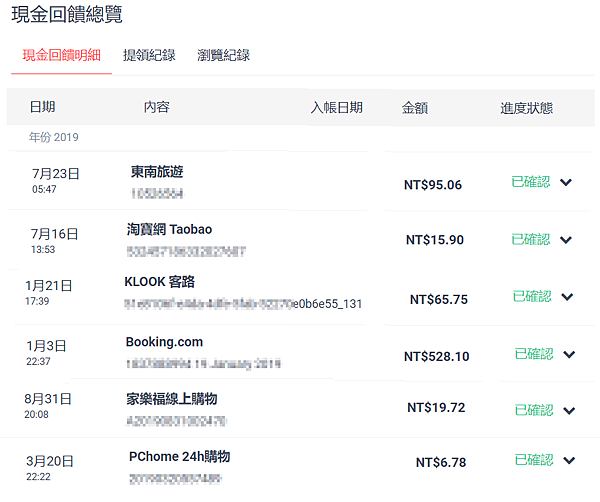This screenshot has height=502, width=600.
Task: Expand the 家樂福線上購物 row chevron
Action: click(569, 410)
